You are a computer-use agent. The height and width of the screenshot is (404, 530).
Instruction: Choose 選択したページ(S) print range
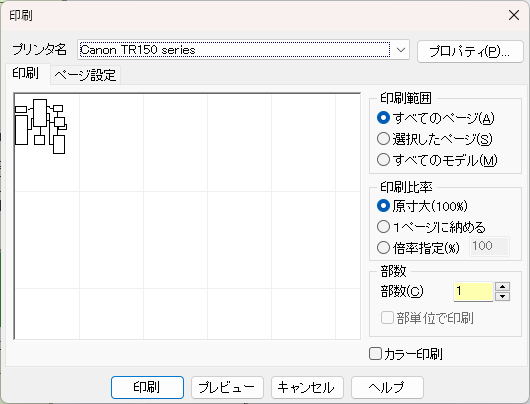383,139
